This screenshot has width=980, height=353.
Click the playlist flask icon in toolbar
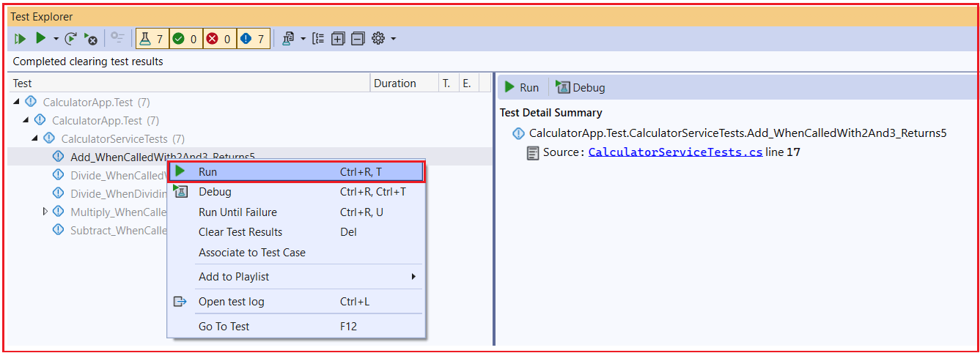tap(288, 39)
